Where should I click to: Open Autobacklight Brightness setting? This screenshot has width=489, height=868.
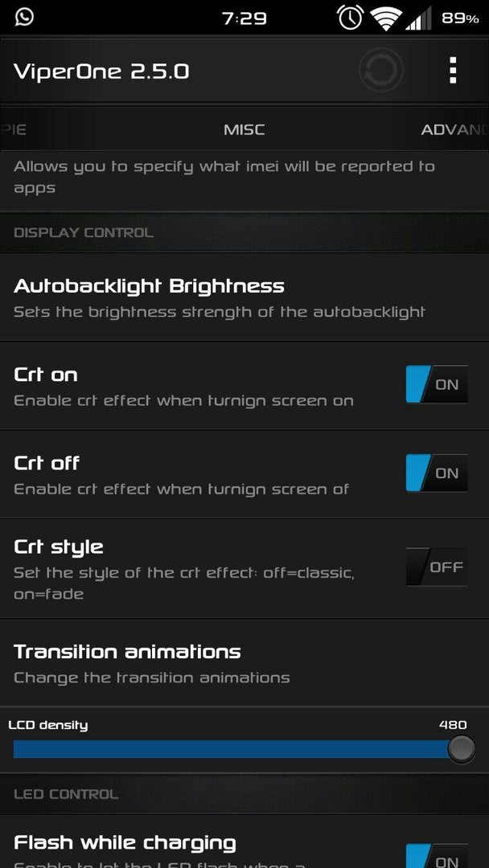(244, 298)
